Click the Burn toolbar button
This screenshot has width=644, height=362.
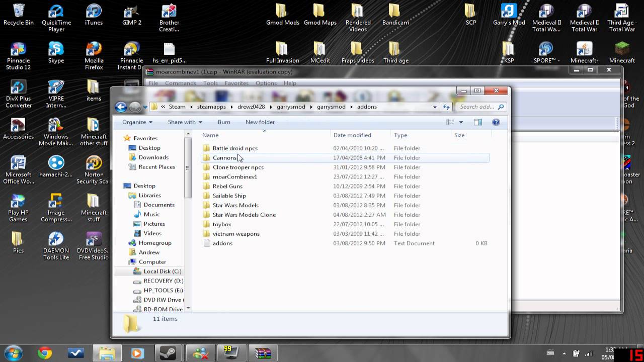coord(224,122)
